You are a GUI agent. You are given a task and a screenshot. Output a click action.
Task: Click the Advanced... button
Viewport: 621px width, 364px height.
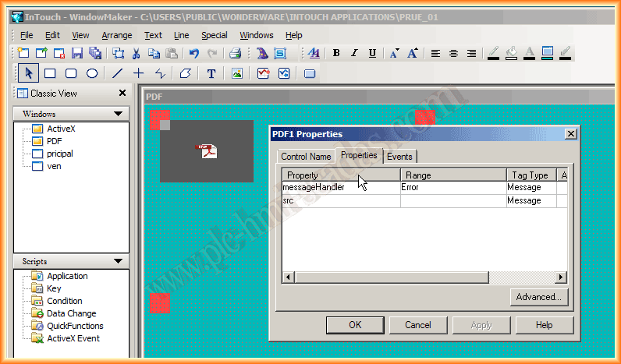coord(538,297)
